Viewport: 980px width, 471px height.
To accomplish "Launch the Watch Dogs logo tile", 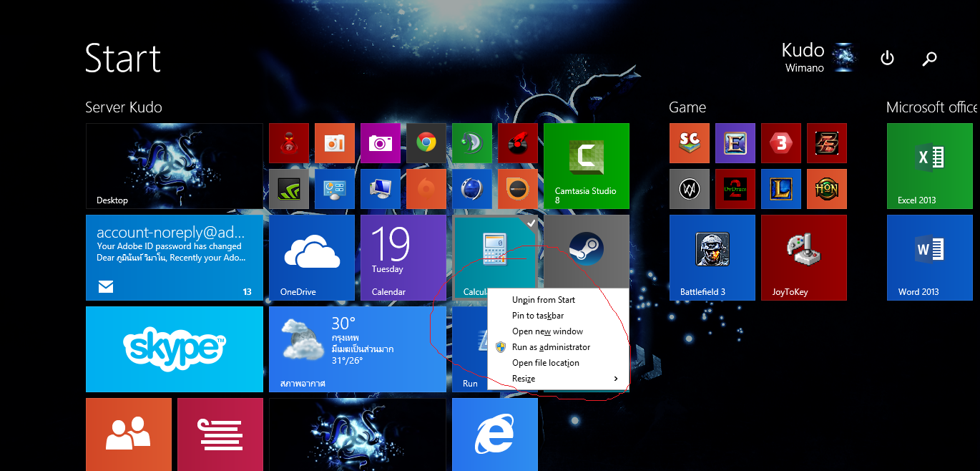I will pyautogui.click(x=690, y=189).
